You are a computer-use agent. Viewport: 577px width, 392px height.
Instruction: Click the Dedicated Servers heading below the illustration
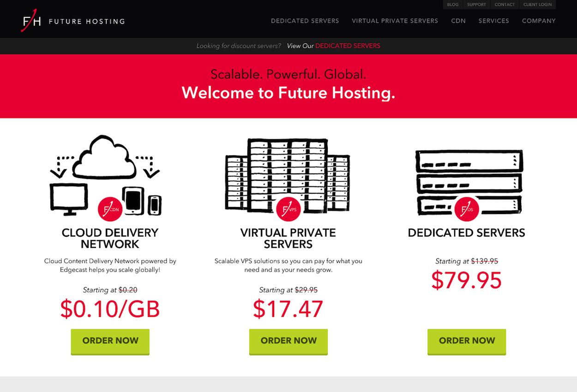(467, 233)
